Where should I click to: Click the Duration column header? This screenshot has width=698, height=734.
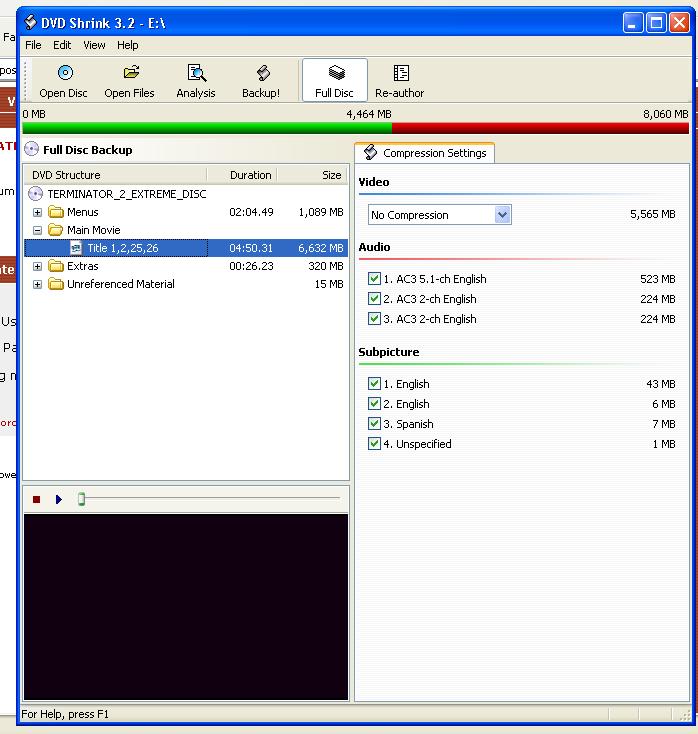242,175
